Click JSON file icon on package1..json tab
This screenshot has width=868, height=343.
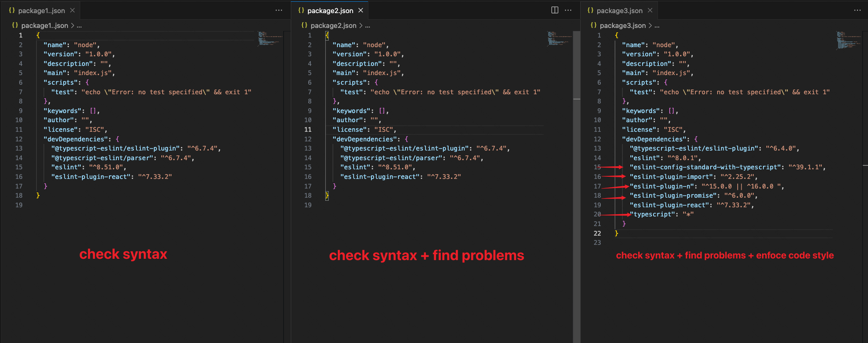click(12, 10)
